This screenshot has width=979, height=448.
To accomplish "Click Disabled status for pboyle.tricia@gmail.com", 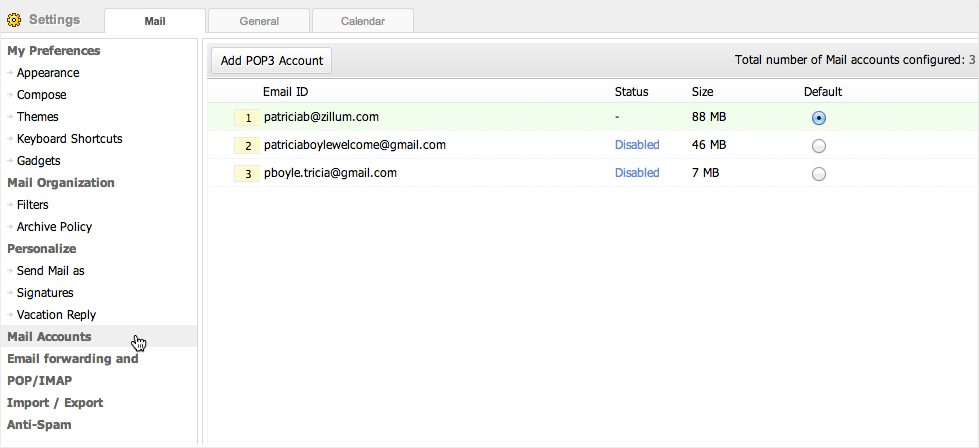I will [x=637, y=173].
